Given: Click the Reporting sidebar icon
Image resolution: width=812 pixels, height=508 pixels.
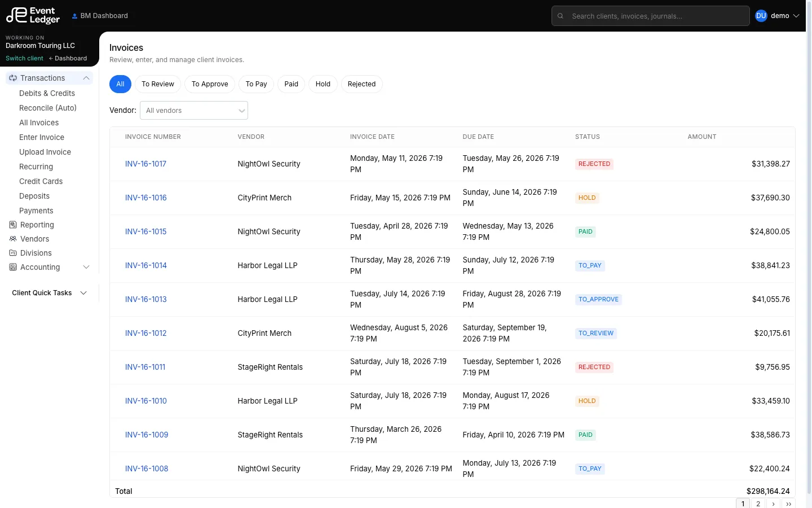Looking at the screenshot, I should point(13,225).
